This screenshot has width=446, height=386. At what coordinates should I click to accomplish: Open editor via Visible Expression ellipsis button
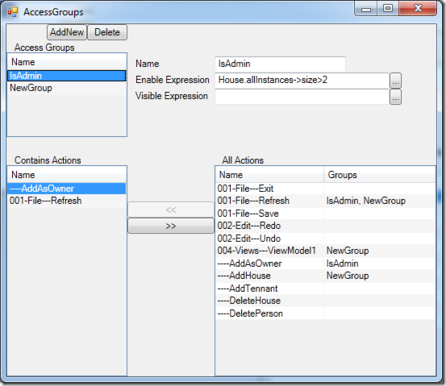[396, 97]
